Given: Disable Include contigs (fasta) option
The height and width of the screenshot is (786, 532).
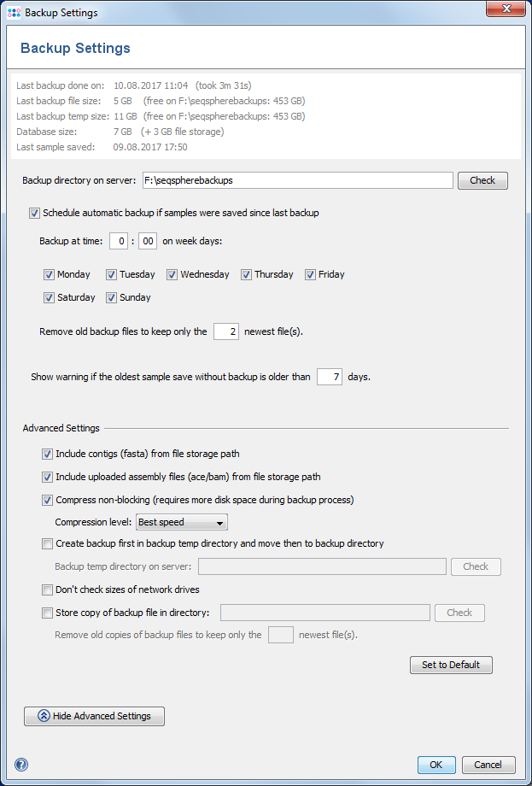Looking at the screenshot, I should point(47,454).
